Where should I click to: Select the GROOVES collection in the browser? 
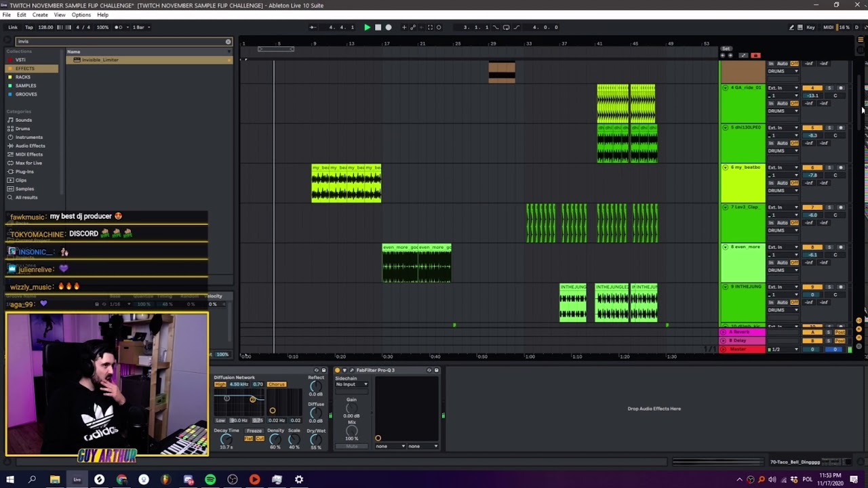tap(26, 94)
